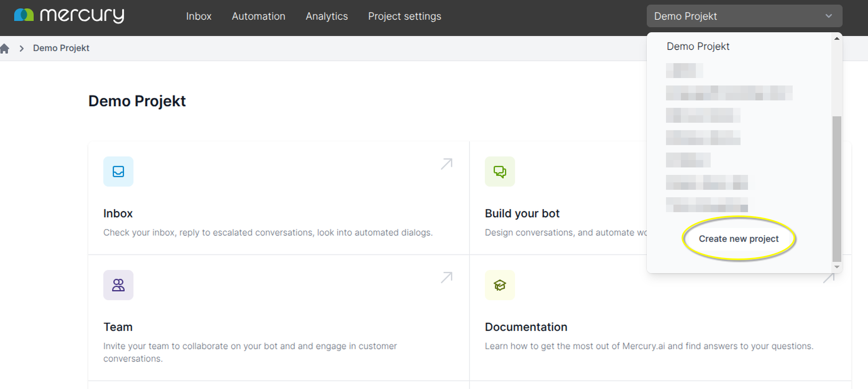Viewport: 868px width, 389px height.
Task: Go to home via breadcrumb house icon
Action: (5, 48)
